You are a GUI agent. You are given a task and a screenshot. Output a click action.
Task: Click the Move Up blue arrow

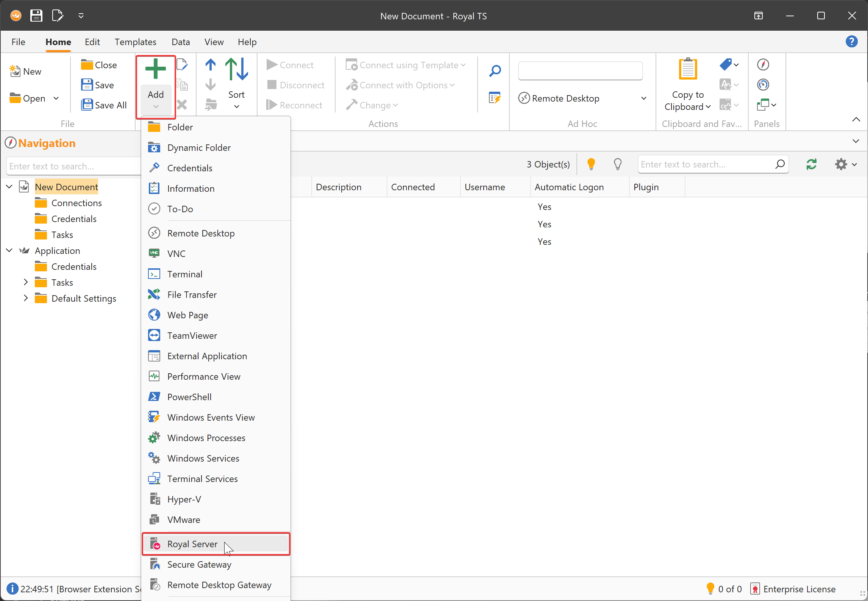(x=211, y=65)
